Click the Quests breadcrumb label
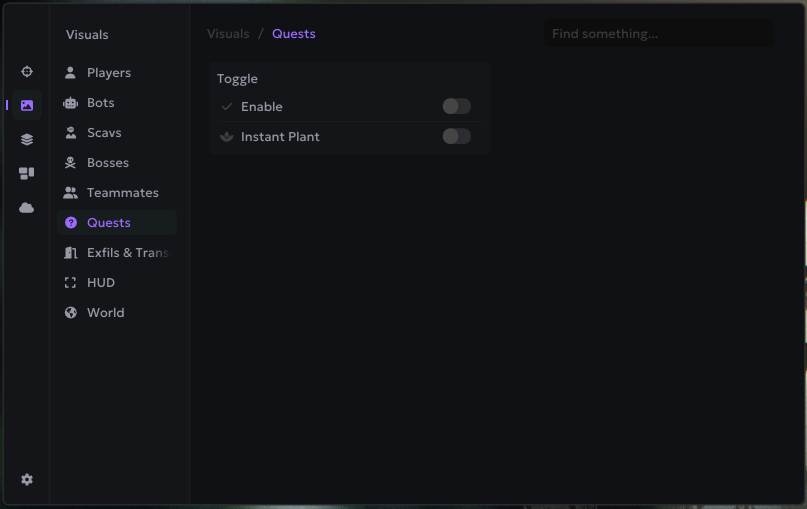 pyautogui.click(x=294, y=34)
